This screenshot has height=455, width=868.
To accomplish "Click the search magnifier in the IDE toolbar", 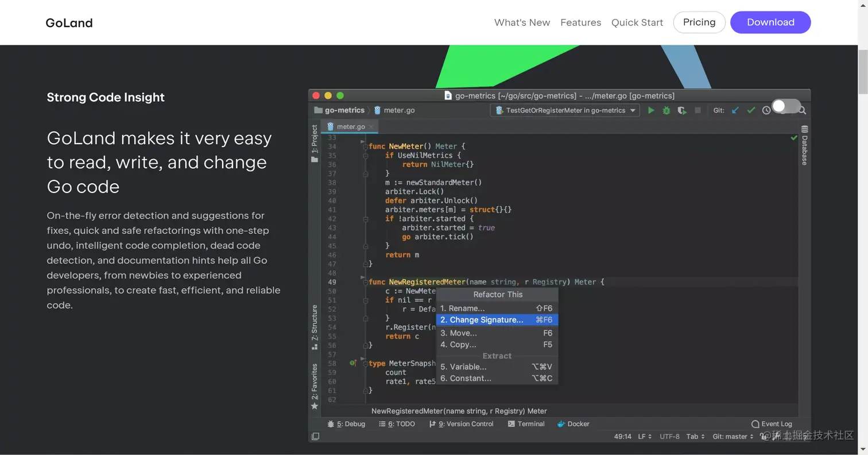I will 803,110.
